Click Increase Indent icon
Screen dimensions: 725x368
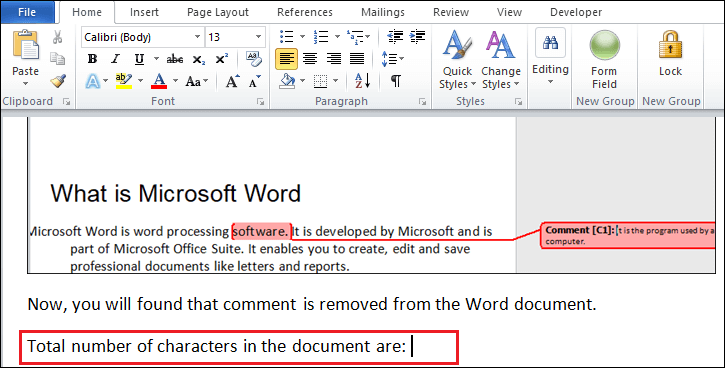pos(418,36)
